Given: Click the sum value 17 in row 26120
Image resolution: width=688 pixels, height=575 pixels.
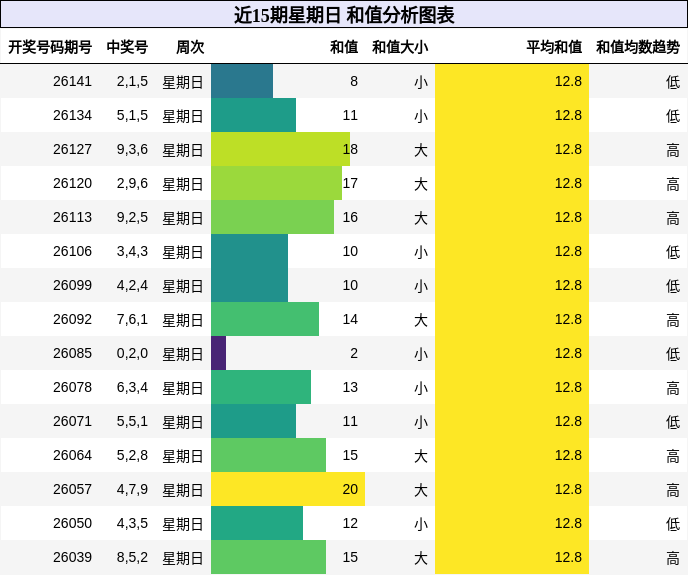Looking at the screenshot, I should tap(350, 183).
